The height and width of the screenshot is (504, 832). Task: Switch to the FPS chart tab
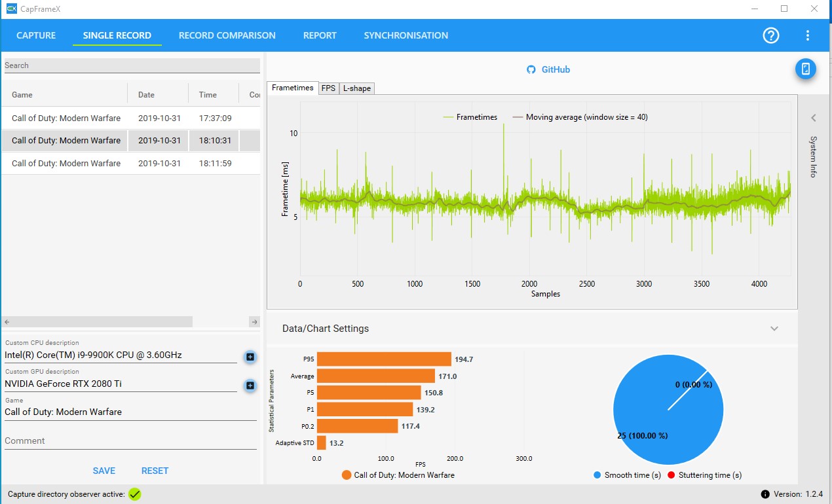[x=328, y=88]
